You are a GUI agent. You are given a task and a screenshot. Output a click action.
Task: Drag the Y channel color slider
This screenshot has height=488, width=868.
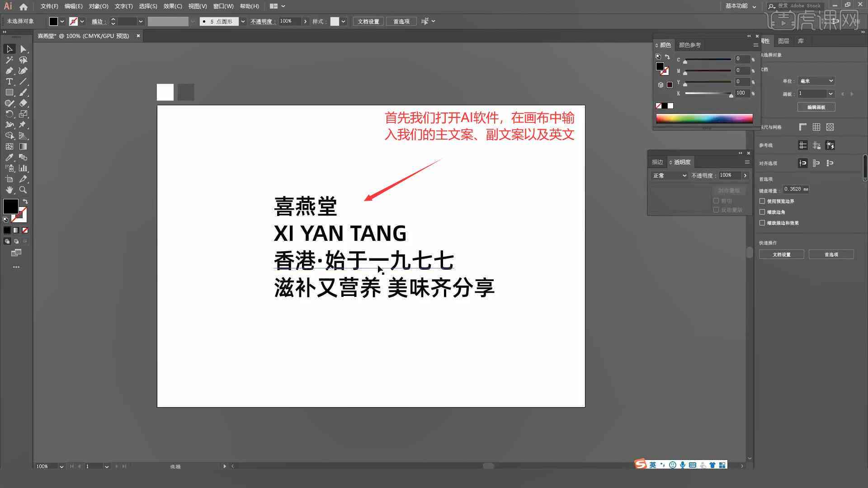[x=685, y=84]
